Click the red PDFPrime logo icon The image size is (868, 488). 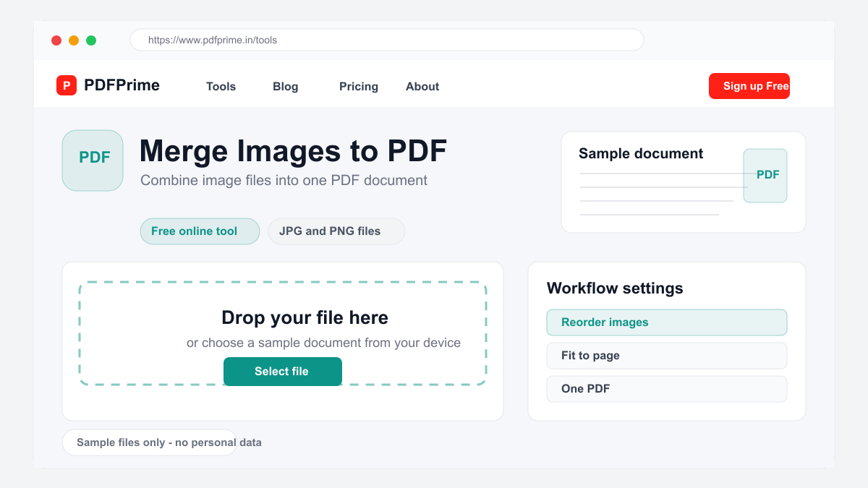[67, 85]
